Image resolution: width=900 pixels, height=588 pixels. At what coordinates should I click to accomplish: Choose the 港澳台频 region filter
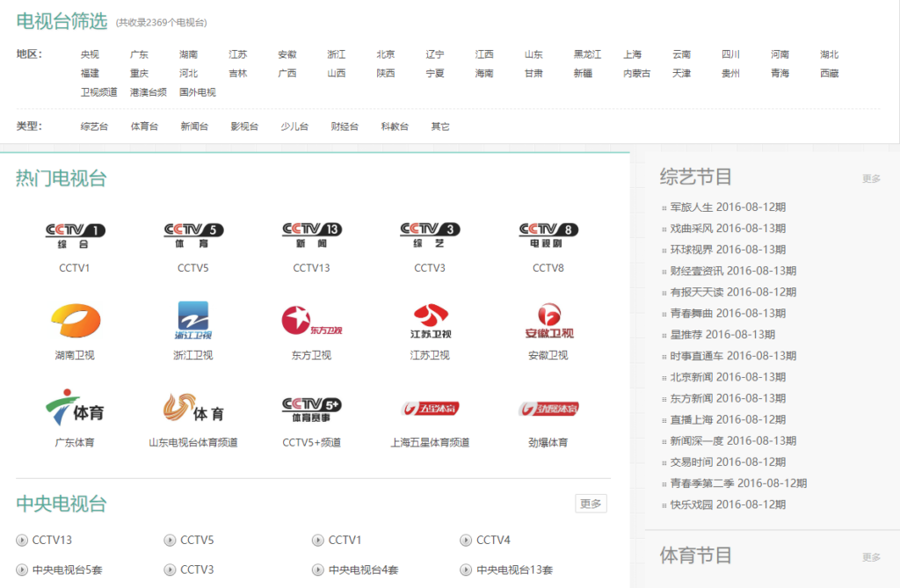(148, 92)
